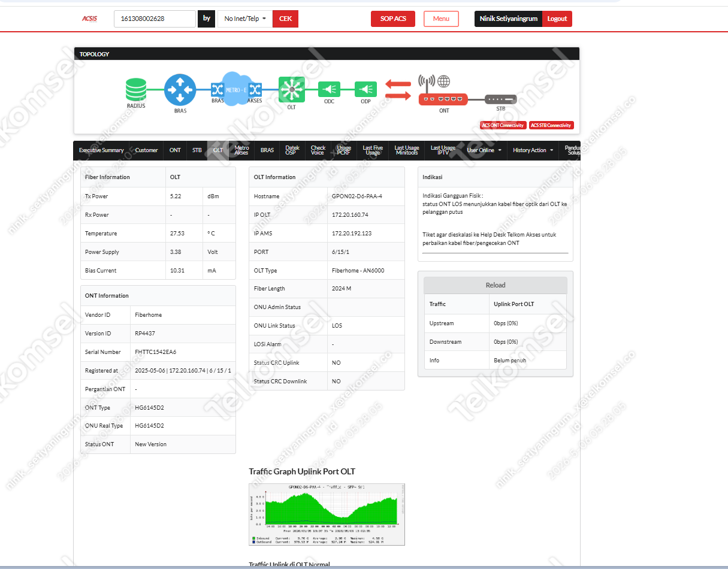The width and height of the screenshot is (728, 569).
Task: Click the Traffic Graph Uplink Port OLT heading
Action: coord(302,471)
